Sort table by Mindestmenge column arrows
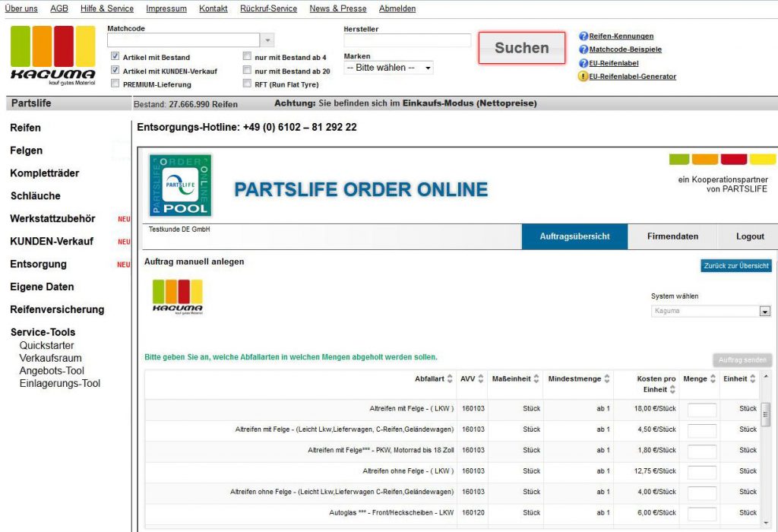Screen dimensions: 778x532 click(607, 378)
